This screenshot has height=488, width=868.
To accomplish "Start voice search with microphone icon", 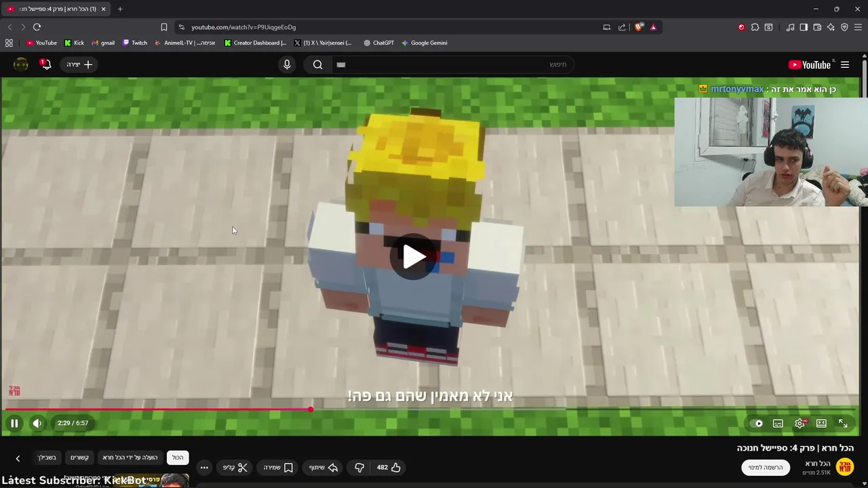I will click(287, 64).
